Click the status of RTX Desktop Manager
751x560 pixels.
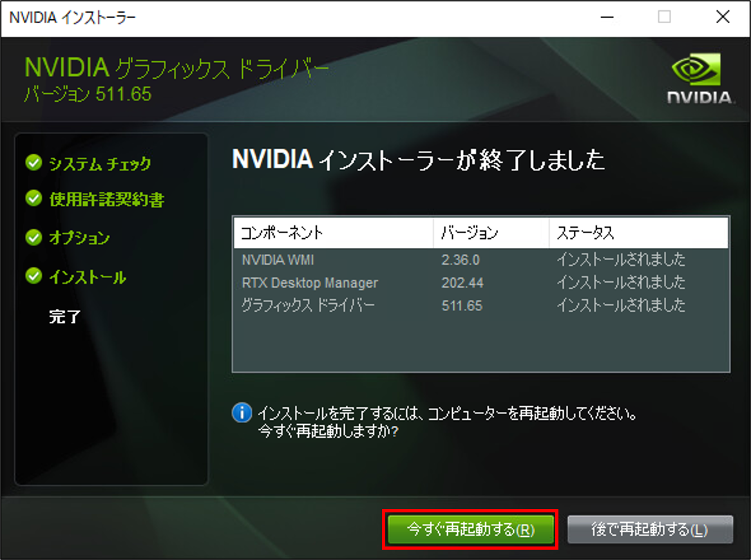(x=621, y=283)
